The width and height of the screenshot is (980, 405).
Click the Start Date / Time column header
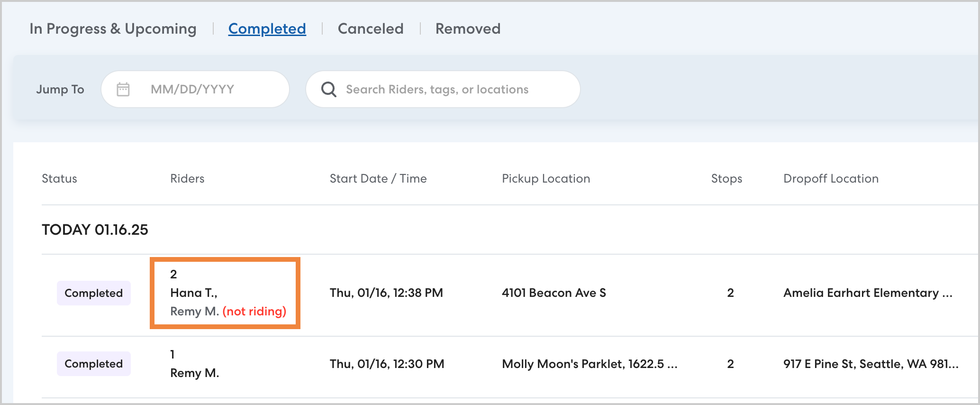pyautogui.click(x=378, y=179)
